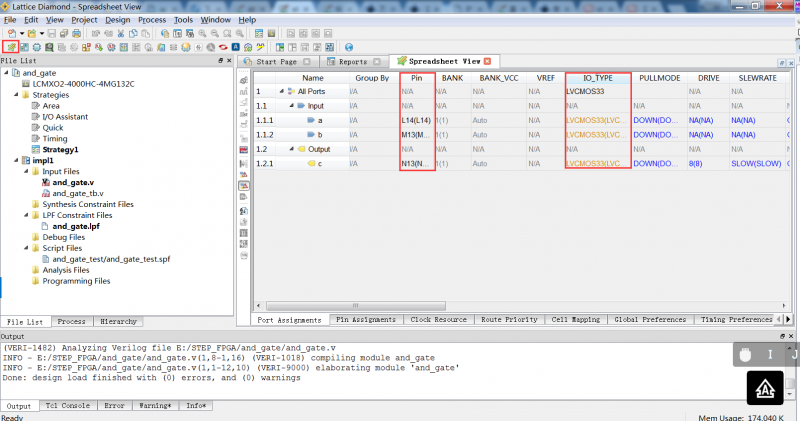Screen dimensions: 800x421
Task: Switch to the Hierarchy panel tab
Action: pyautogui.click(x=118, y=321)
